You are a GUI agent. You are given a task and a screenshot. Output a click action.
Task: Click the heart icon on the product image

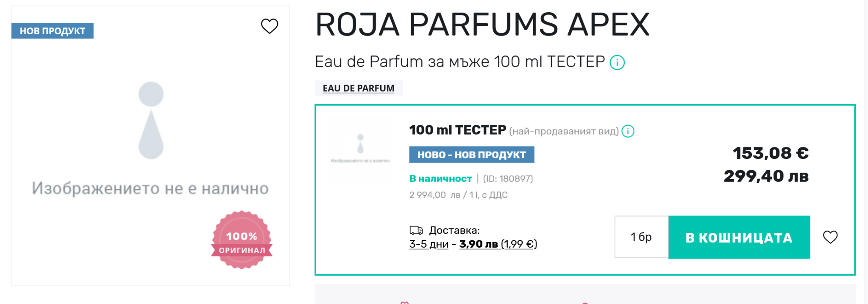269,26
